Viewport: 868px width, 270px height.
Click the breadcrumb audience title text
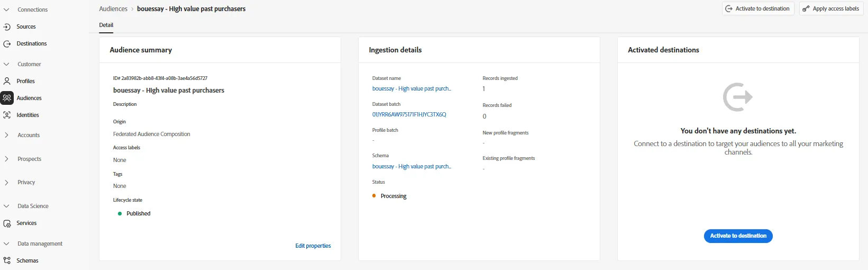(191, 9)
